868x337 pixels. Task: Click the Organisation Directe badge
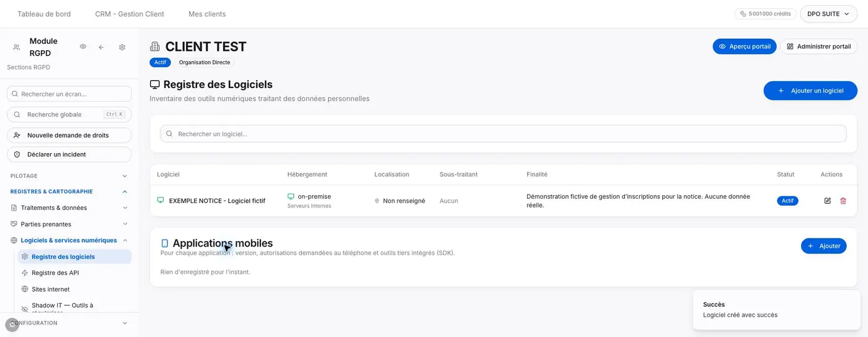pyautogui.click(x=205, y=63)
